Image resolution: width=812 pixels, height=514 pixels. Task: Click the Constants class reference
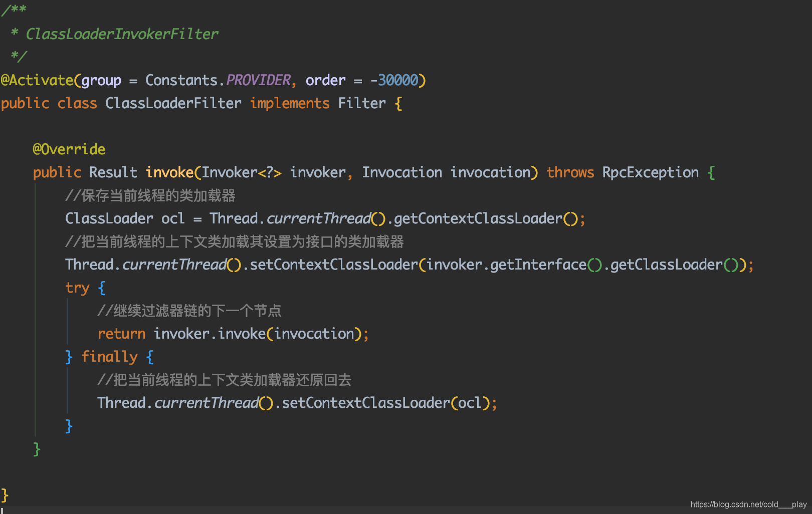pyautogui.click(x=181, y=80)
